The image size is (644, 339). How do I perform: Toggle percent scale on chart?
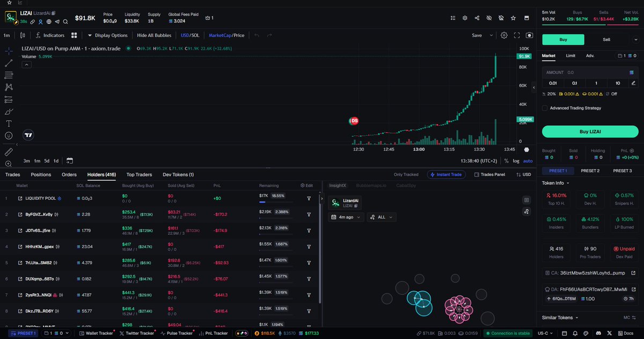coord(506,161)
